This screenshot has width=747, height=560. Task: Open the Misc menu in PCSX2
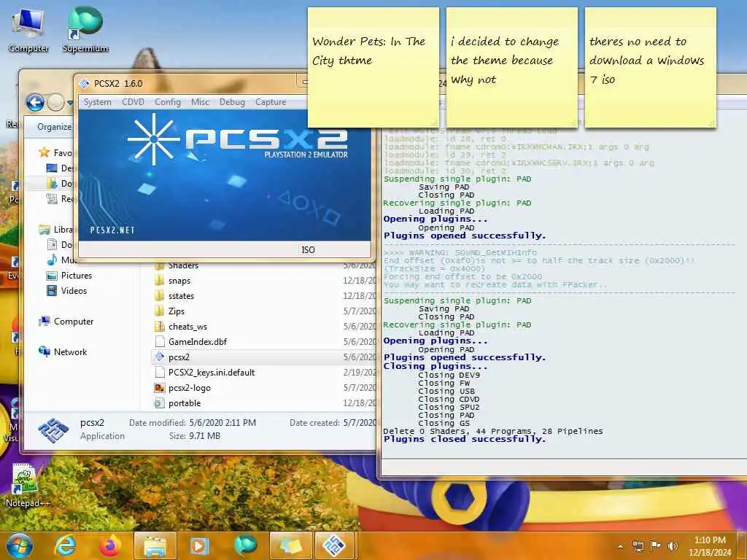click(200, 102)
